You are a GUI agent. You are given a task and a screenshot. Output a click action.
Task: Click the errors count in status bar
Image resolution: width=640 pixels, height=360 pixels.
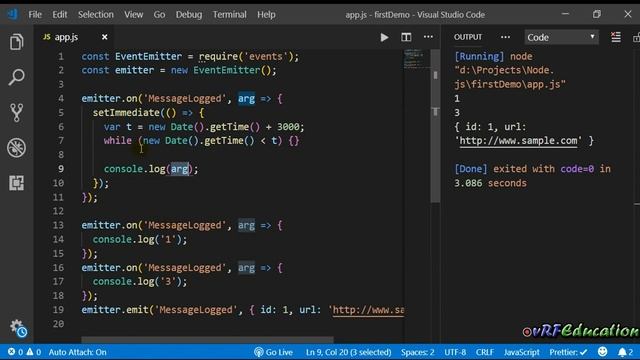pos(16,352)
